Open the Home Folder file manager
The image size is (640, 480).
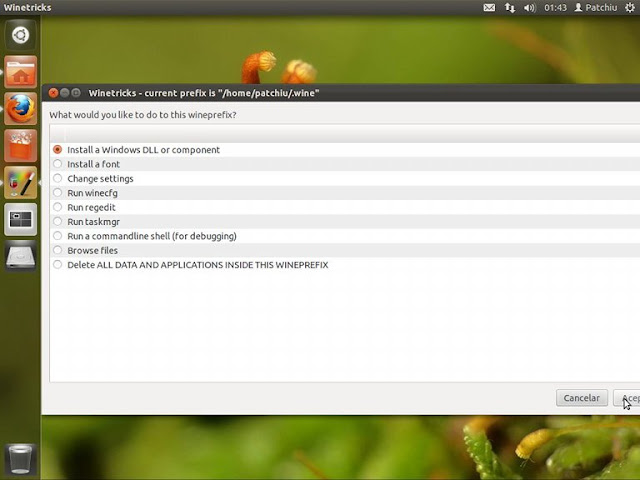tap(20, 72)
